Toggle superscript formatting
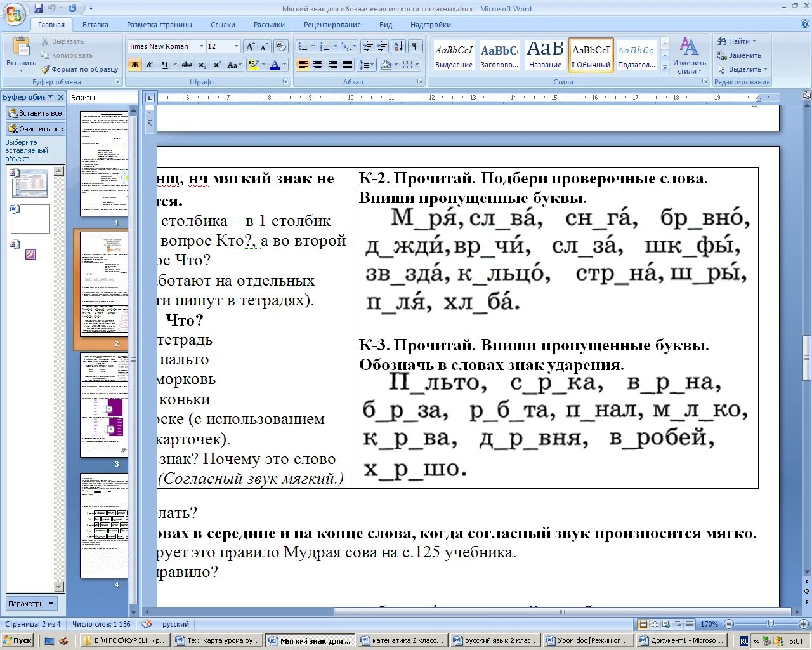 (x=217, y=65)
